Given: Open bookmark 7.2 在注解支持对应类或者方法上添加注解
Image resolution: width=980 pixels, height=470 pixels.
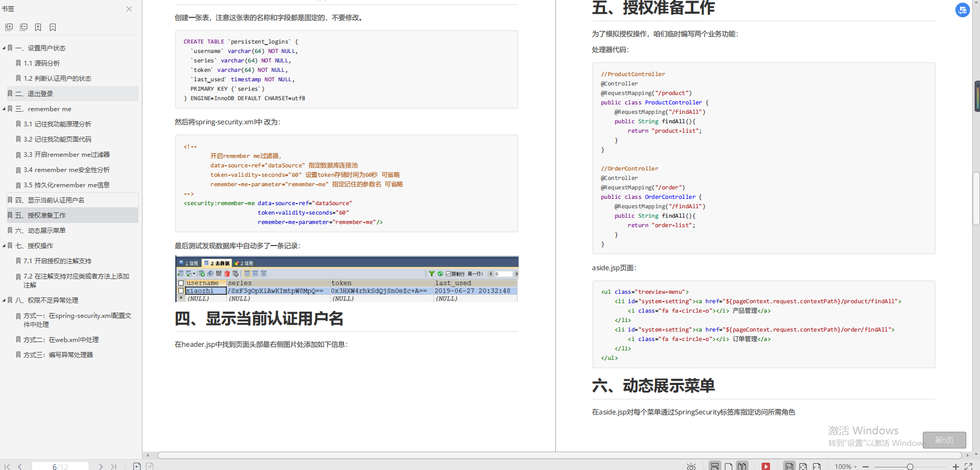Looking at the screenshot, I should coord(76,281).
